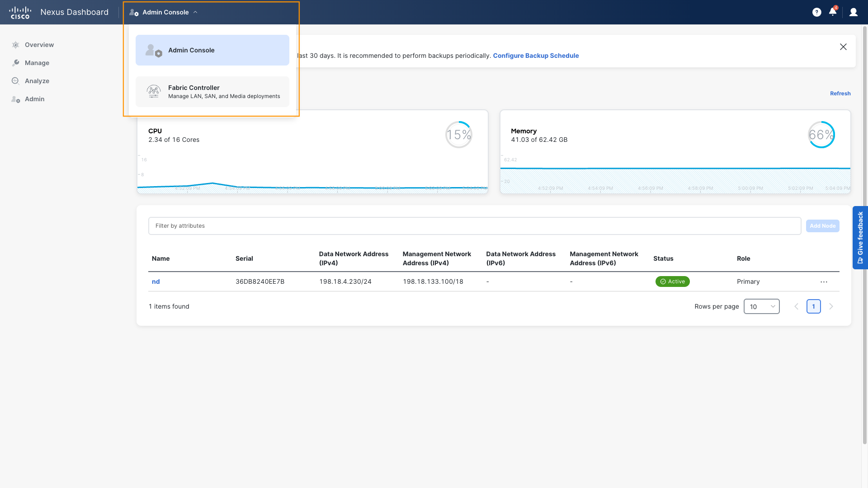Screen dimensions: 868x488
Task: Click the '41.03 of 62.42 GB' text
Action: [539, 140]
